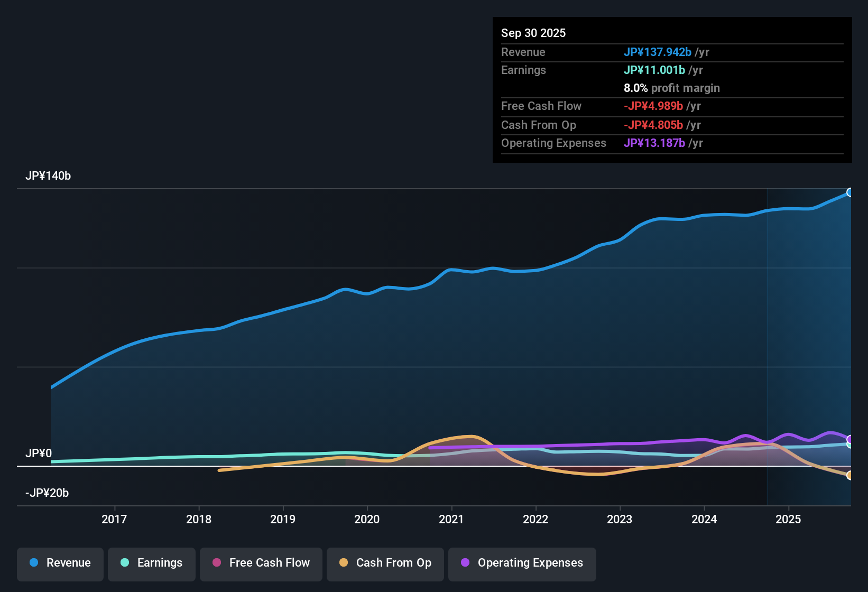Click the orange Cash From Op endpoint marker
Screen dimensions: 868x592
click(851, 476)
